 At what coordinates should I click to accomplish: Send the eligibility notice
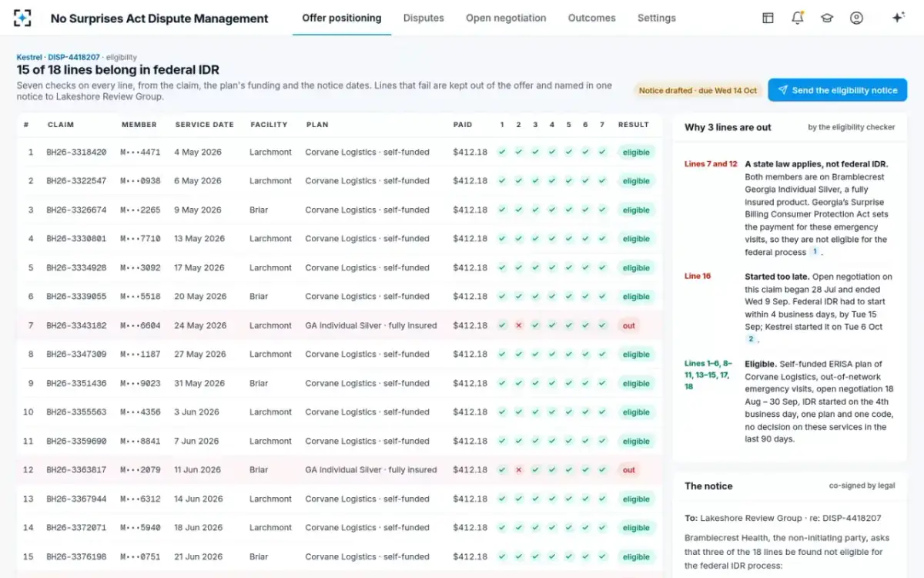[837, 90]
